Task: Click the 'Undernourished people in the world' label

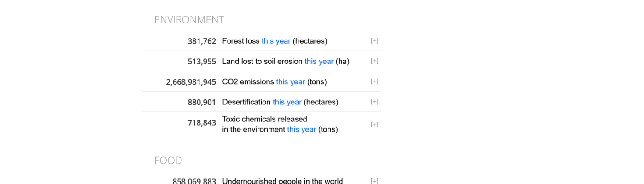Action: pos(282,181)
